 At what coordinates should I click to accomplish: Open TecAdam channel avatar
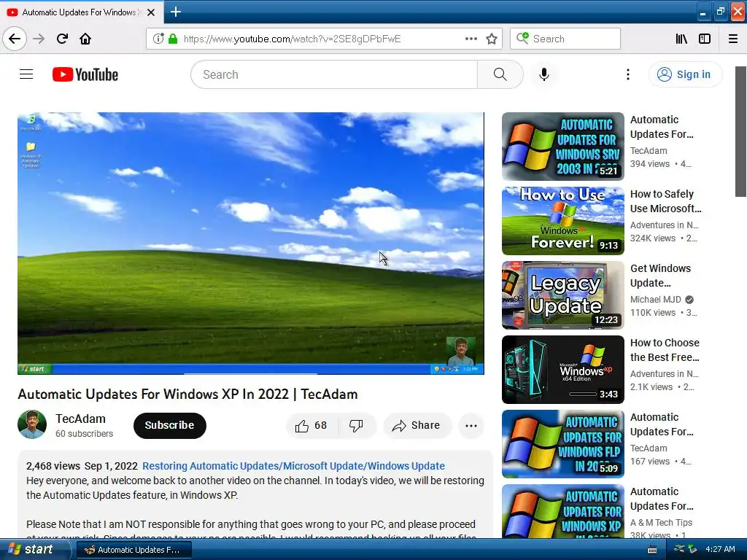coord(32,425)
